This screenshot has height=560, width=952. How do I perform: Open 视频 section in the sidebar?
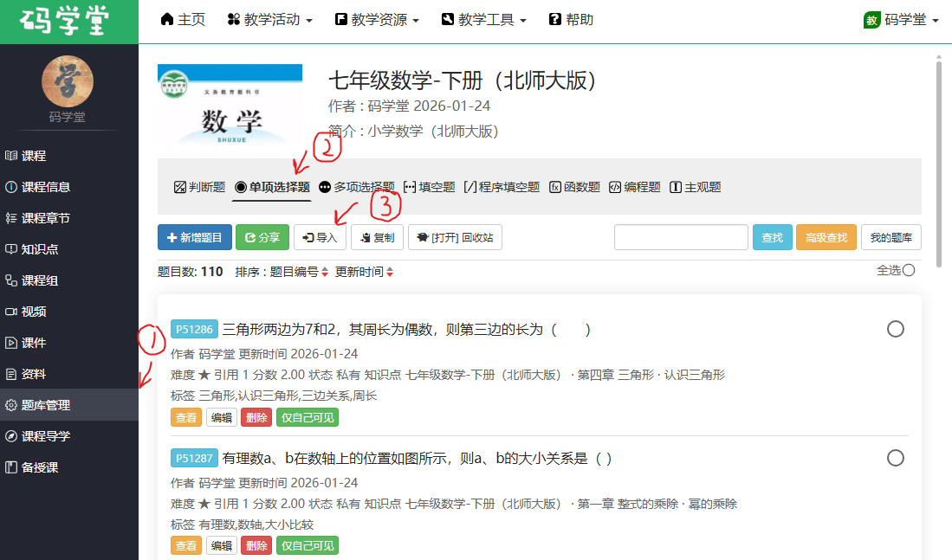point(34,312)
